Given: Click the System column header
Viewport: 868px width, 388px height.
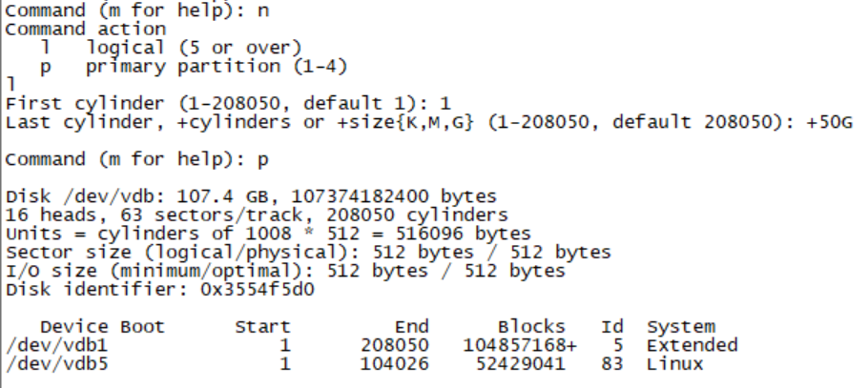Looking at the screenshot, I should [x=681, y=327].
